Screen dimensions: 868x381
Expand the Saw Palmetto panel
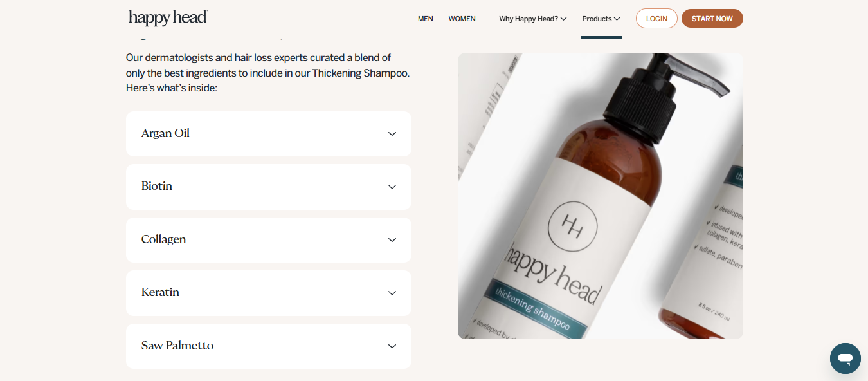coord(268,346)
